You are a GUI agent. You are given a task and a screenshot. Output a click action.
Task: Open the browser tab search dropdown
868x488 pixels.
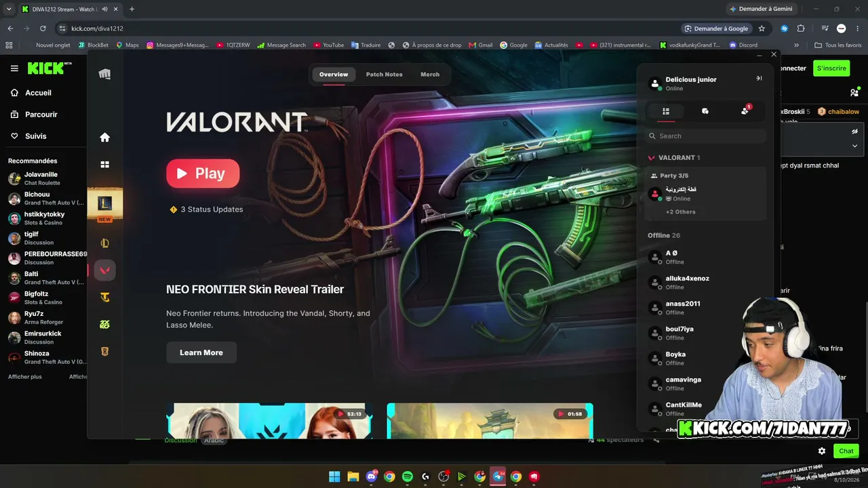pos(9,9)
